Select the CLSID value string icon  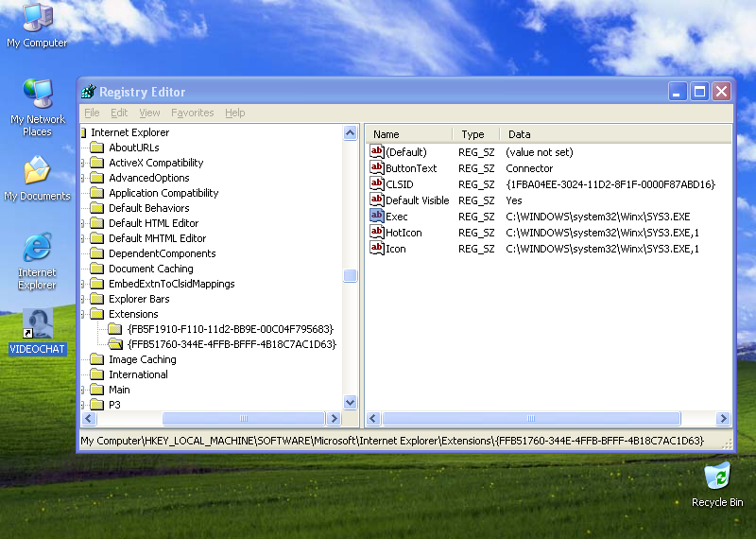(377, 183)
